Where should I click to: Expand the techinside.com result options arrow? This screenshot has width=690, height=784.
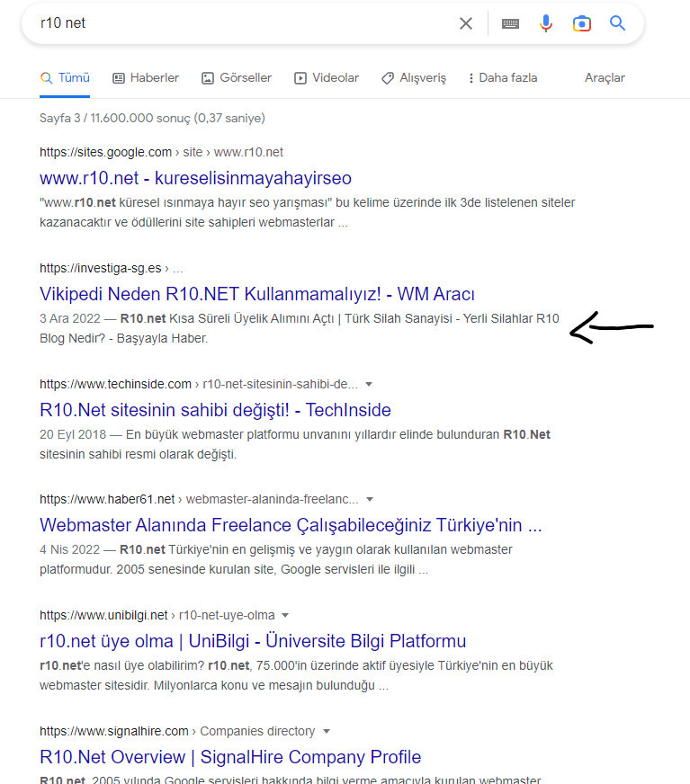click(x=369, y=385)
